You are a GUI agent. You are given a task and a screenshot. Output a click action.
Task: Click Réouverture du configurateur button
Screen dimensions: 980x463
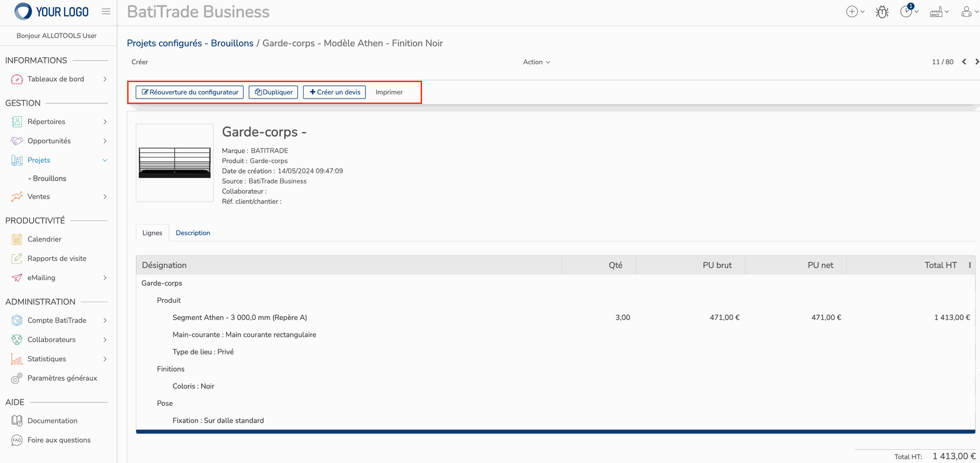189,92
